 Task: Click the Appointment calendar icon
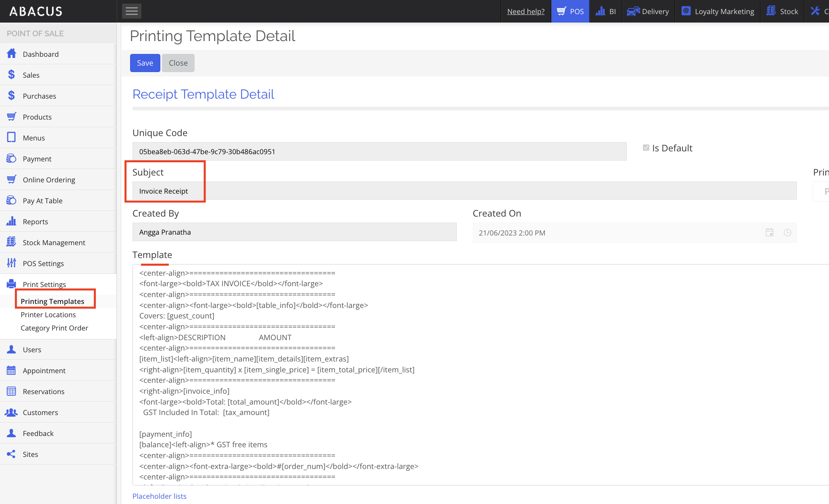click(x=11, y=370)
